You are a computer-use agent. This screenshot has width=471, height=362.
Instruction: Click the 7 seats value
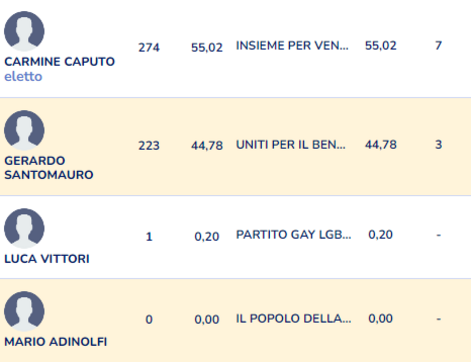tap(439, 46)
